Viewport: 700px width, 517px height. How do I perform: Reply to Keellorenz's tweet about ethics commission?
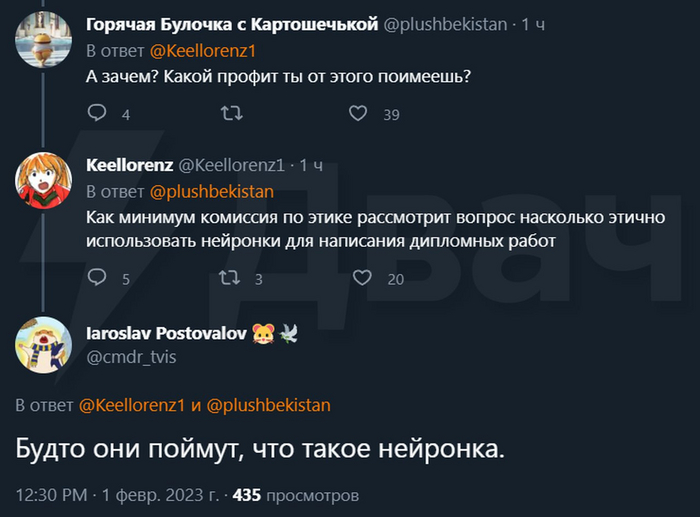coord(97,278)
